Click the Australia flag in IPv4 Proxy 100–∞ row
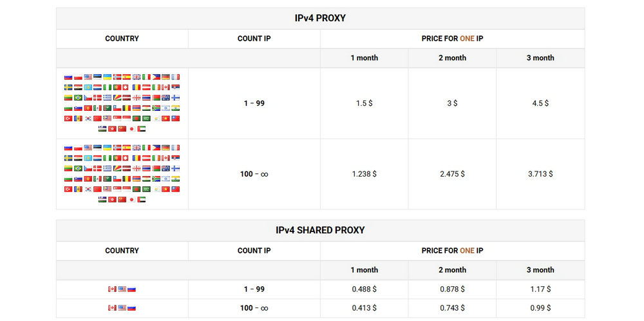644x321 pixels. [166, 168]
